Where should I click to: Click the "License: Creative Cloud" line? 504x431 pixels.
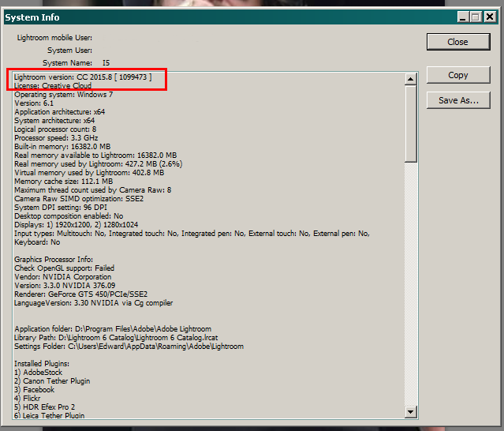tap(53, 86)
